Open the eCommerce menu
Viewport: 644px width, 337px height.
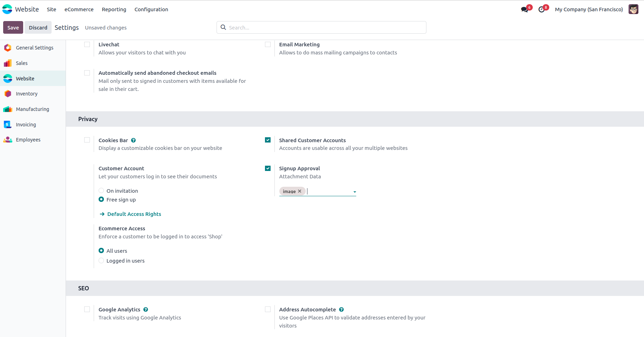[79, 9]
